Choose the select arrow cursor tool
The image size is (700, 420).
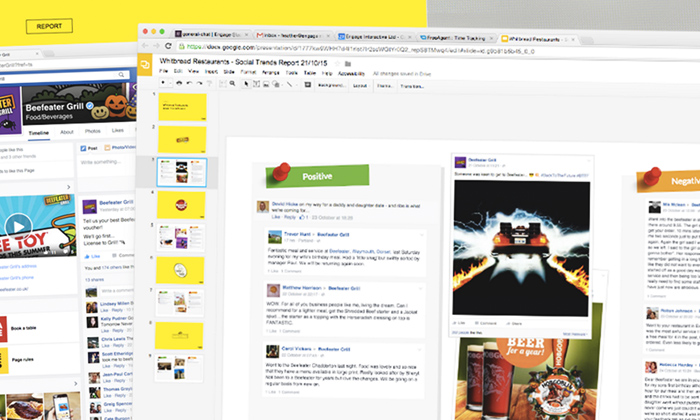pos(246,84)
